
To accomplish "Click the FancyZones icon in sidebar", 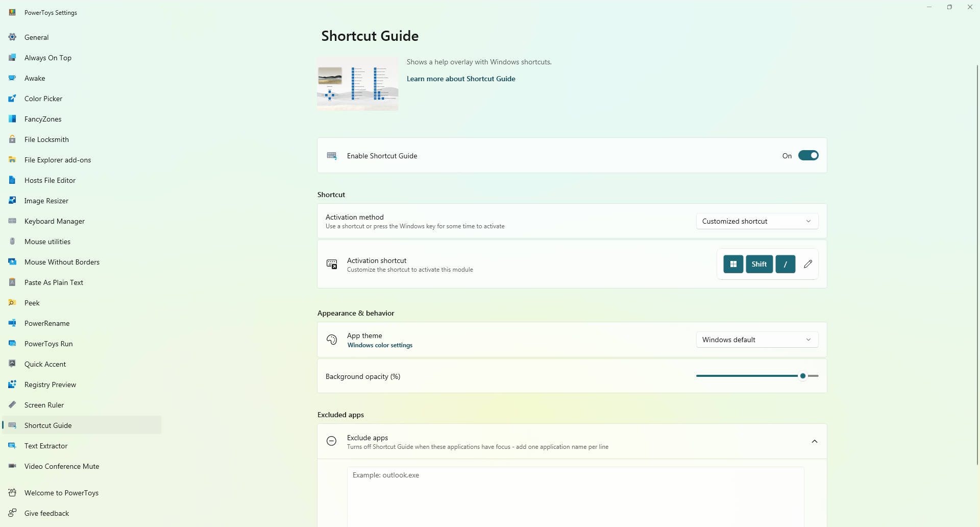I will 12,119.
